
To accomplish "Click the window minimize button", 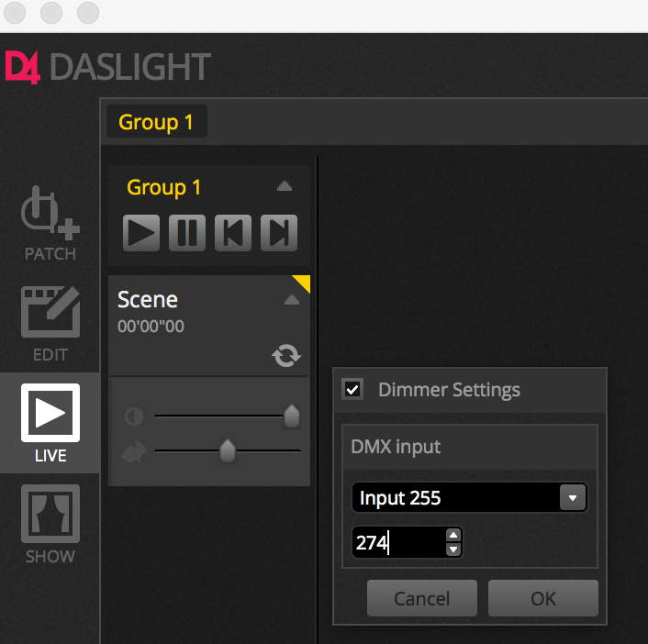I will [x=51, y=13].
